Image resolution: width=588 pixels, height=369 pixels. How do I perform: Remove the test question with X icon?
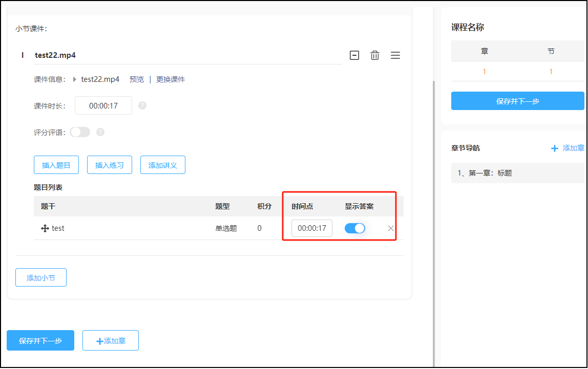[x=391, y=229]
